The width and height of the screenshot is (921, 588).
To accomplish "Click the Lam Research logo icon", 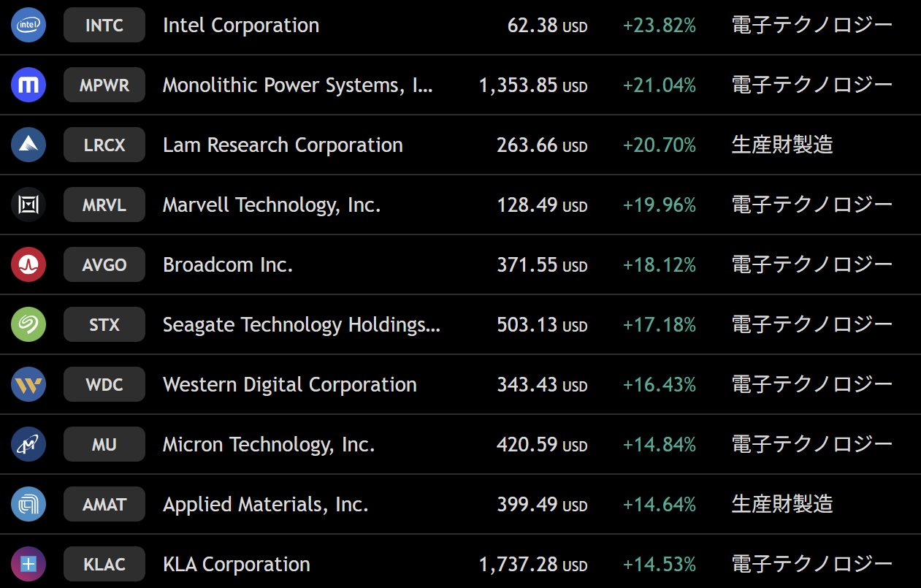I will pos(28,145).
